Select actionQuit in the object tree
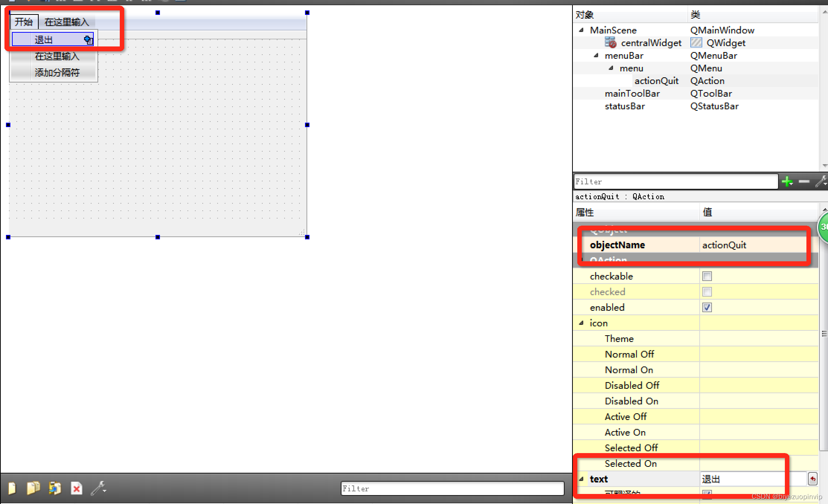Viewport: 828px width, 504px height. pyautogui.click(x=656, y=81)
